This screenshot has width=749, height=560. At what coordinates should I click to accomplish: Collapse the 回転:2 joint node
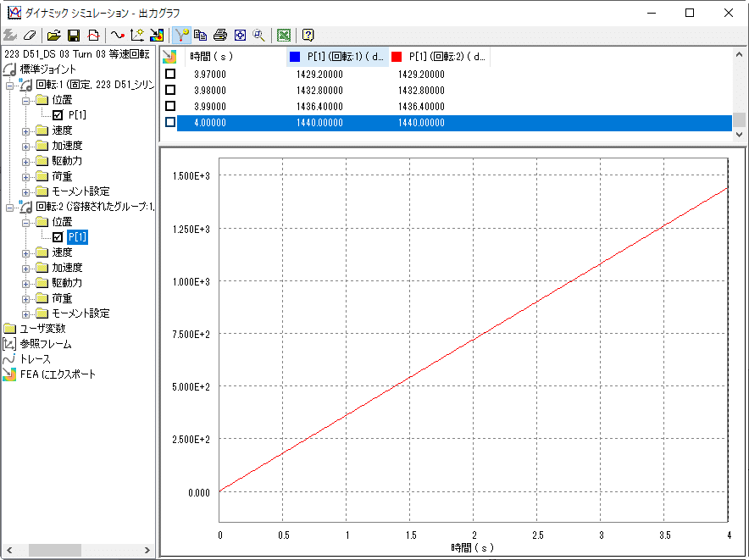pyautogui.click(x=9, y=208)
